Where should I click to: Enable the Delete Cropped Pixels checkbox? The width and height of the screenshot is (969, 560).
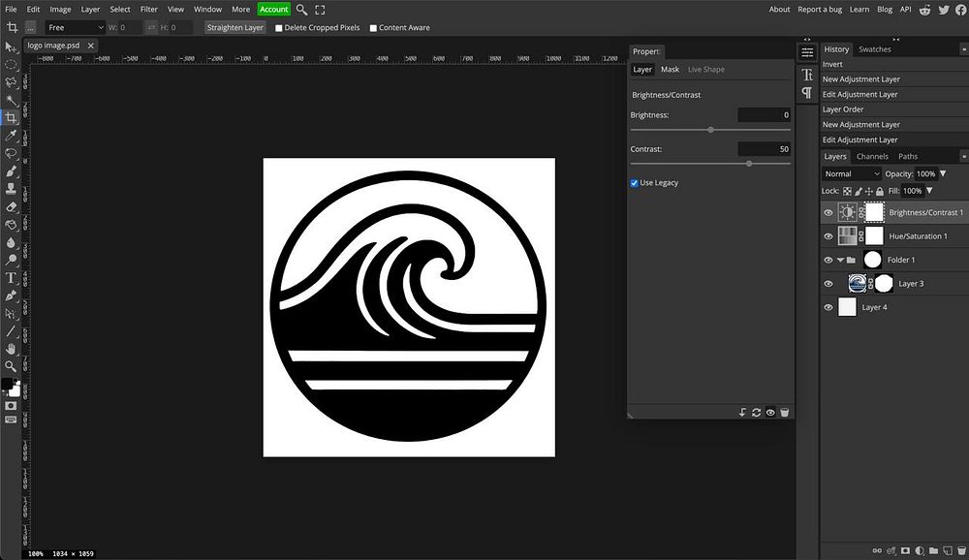280,28
